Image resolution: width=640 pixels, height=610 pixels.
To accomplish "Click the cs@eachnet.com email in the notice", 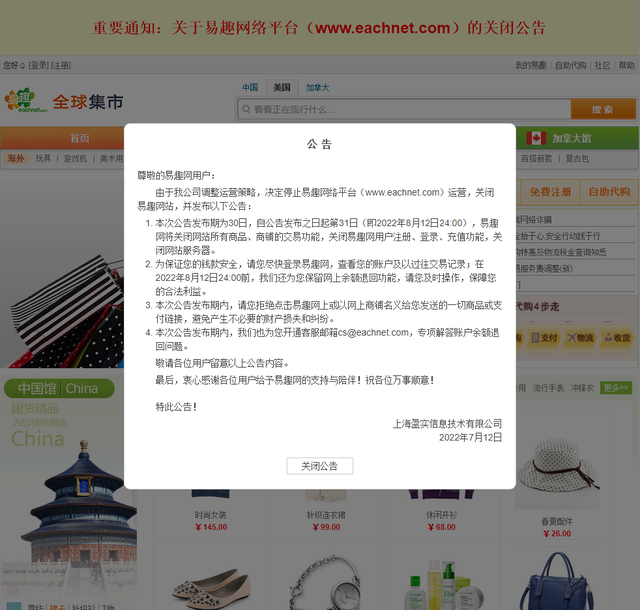I will [x=373, y=333].
